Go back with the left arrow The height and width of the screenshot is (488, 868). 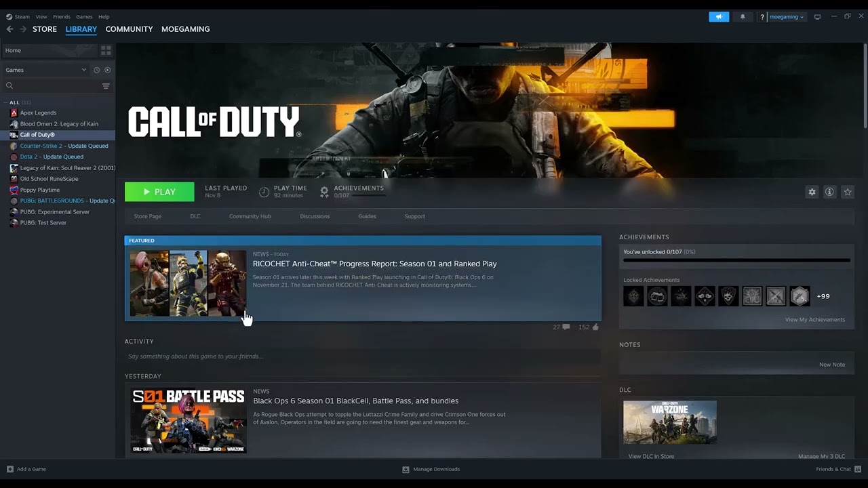coord(9,29)
